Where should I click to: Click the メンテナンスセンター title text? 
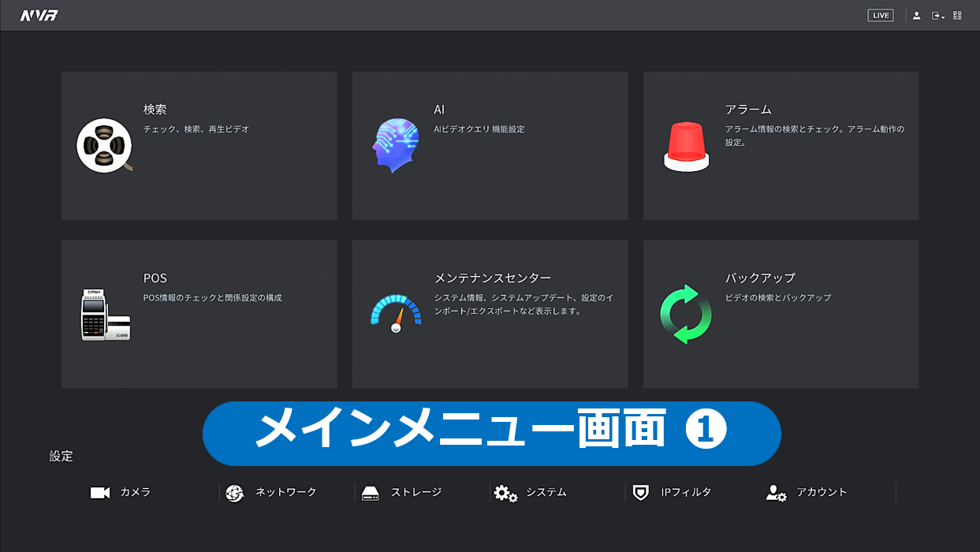[492, 278]
